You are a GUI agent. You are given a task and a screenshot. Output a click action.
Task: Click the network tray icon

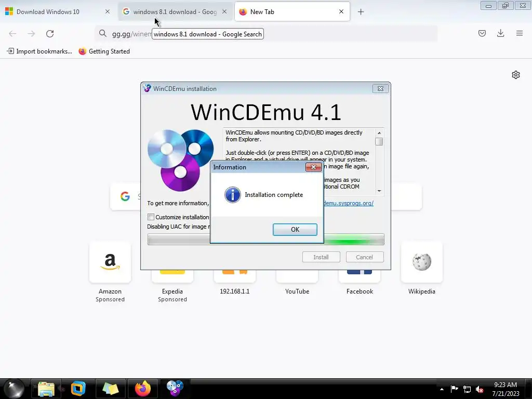coord(467,390)
